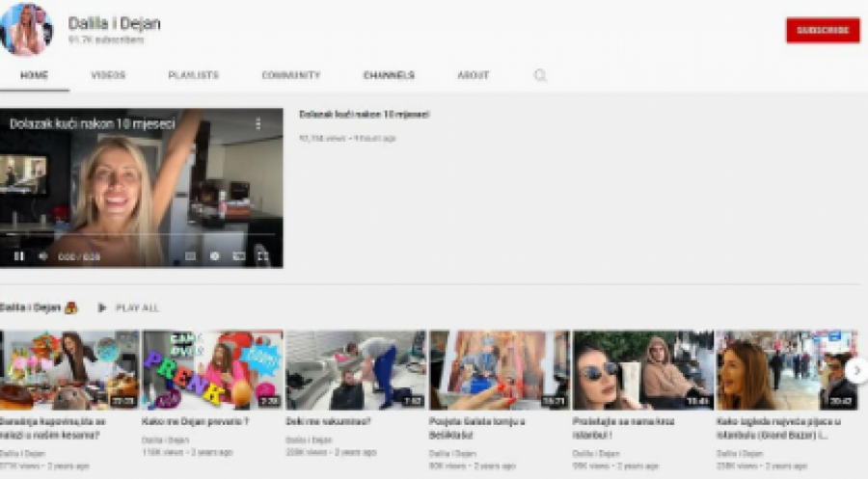The image size is (868, 479).
Task: Open the Playlists tab
Action: coord(193,75)
